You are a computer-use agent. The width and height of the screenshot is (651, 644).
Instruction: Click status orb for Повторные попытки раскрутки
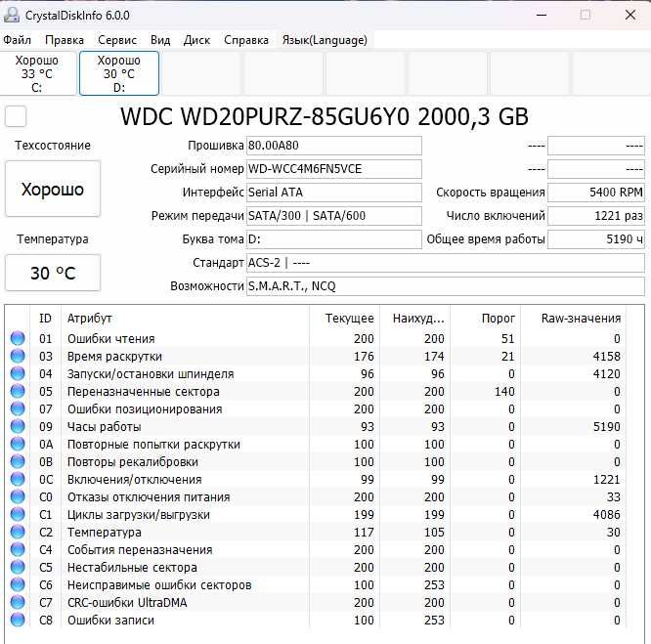18,444
